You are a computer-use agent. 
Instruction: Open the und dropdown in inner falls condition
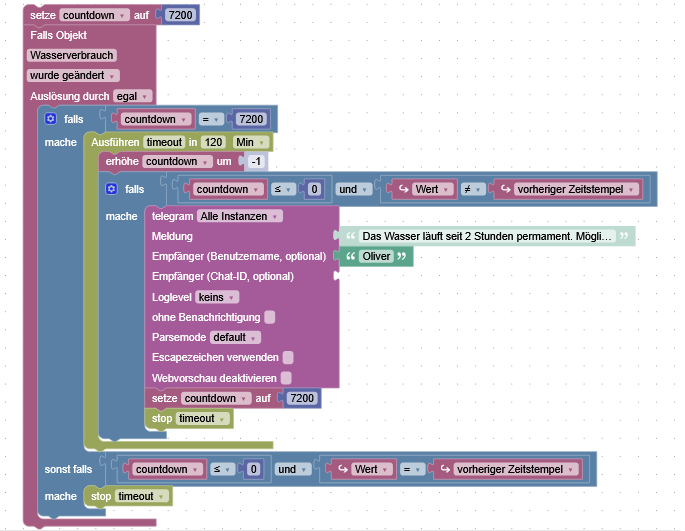point(354,189)
